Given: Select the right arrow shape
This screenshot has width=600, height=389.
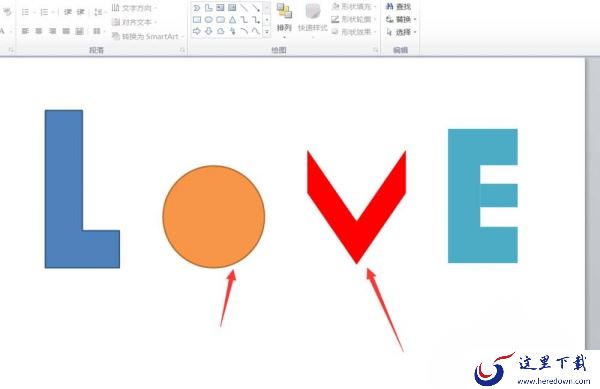Looking at the screenshot, I should click(197, 31).
